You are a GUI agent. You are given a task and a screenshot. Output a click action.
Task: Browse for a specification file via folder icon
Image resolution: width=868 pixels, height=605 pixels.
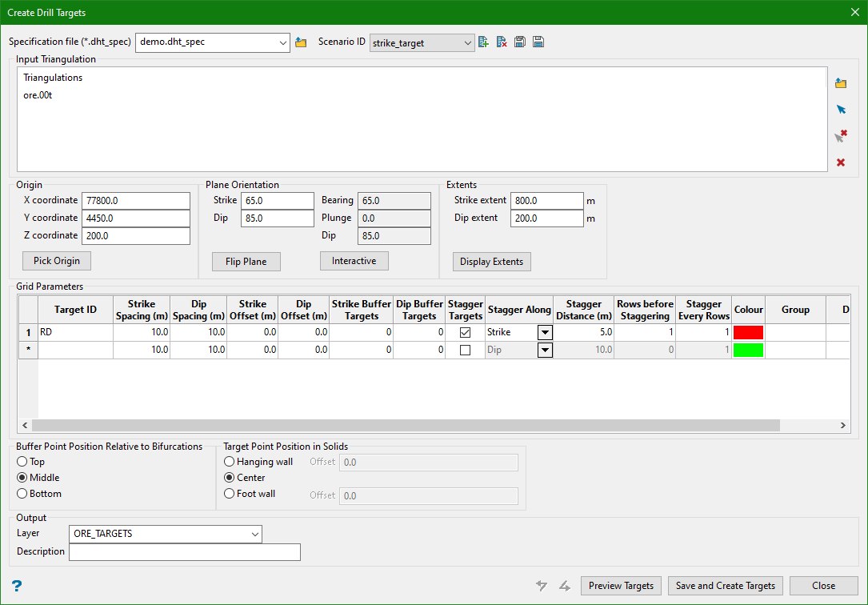tap(301, 42)
